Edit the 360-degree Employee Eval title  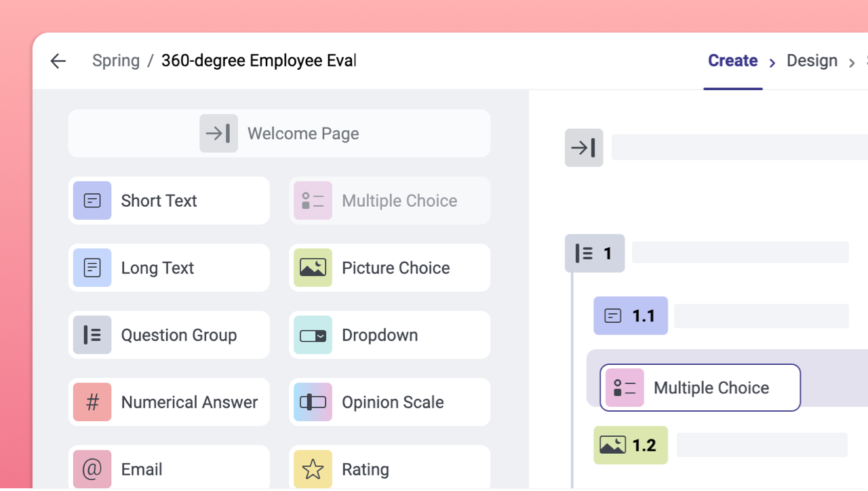coord(258,61)
